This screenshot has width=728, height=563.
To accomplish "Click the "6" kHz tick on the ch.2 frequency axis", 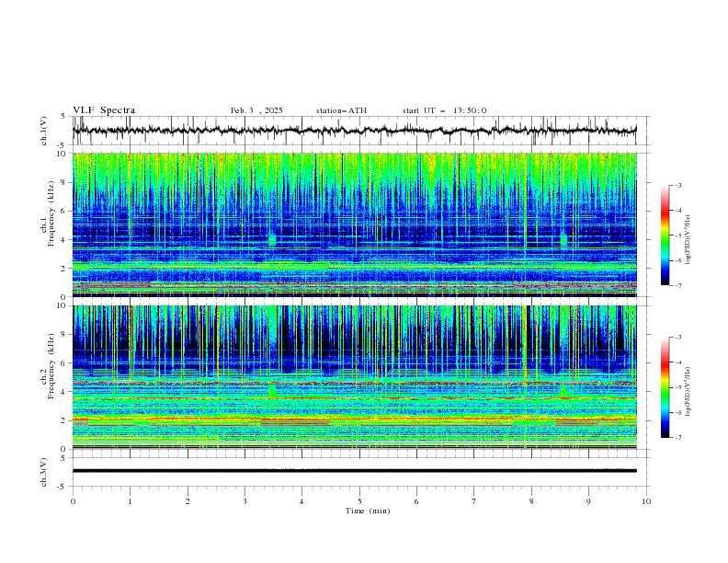I will [x=64, y=363].
